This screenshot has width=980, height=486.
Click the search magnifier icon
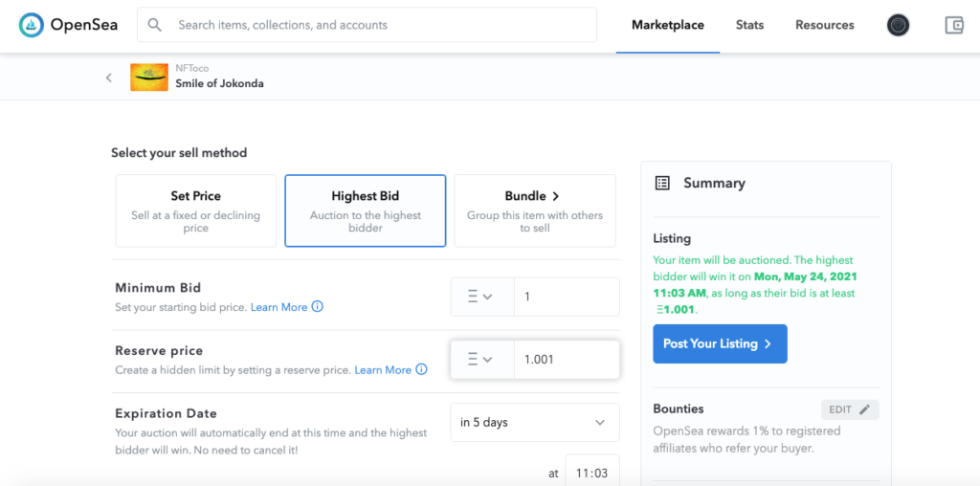tap(155, 25)
